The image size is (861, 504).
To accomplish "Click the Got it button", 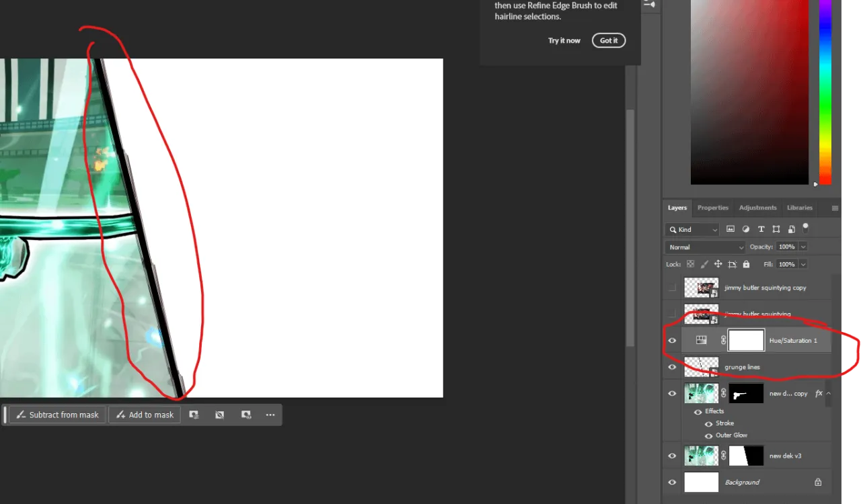I will coord(608,40).
